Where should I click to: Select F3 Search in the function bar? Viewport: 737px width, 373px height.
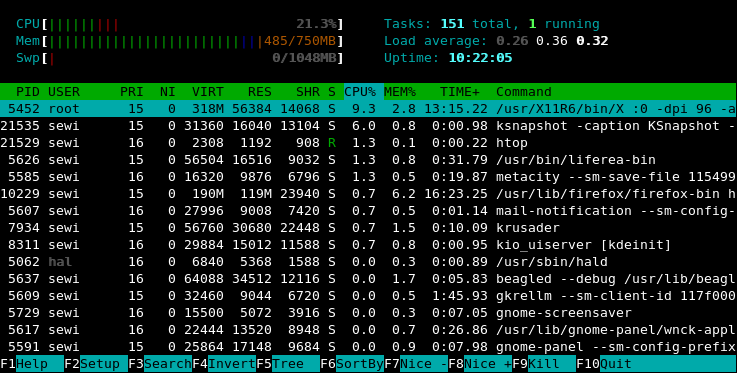[160, 364]
